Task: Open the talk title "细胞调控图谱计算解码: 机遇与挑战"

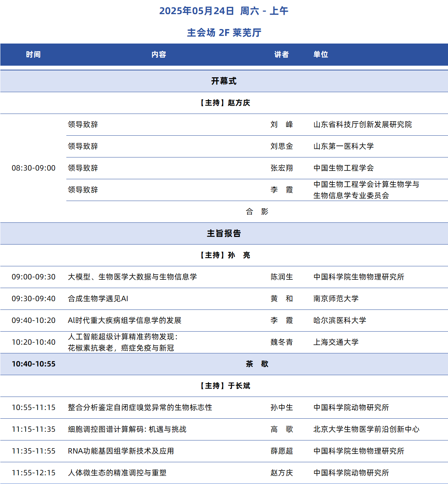Action: tap(127, 429)
